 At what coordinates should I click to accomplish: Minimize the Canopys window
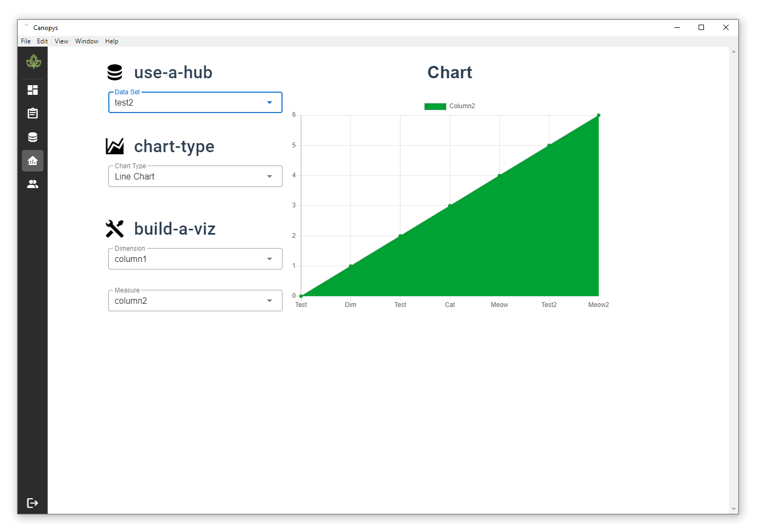[677, 27]
